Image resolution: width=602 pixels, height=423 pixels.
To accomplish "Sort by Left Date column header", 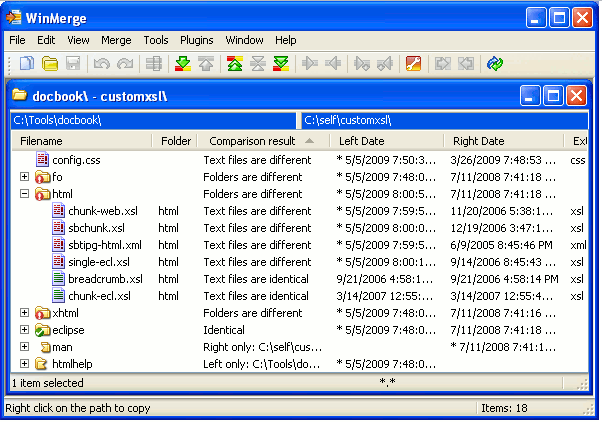I will click(x=361, y=141).
